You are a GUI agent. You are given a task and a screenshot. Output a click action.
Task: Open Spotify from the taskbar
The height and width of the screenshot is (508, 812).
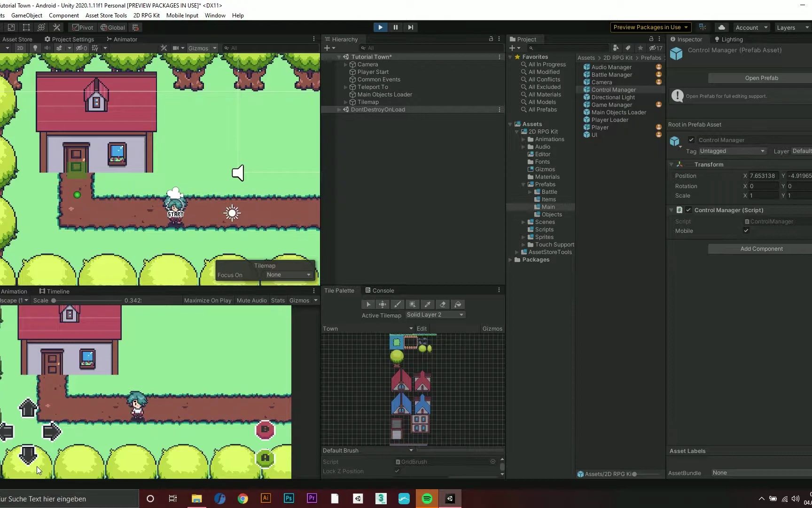click(x=427, y=498)
